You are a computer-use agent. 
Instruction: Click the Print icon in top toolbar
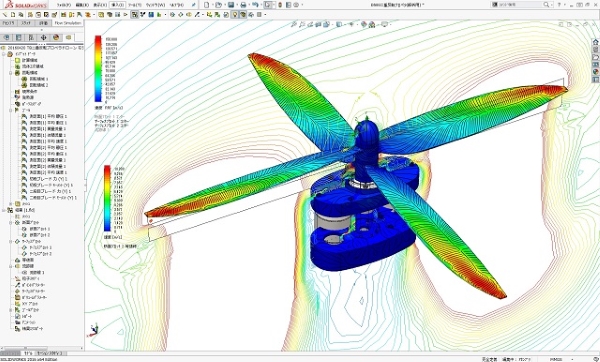pyautogui.click(x=243, y=5)
